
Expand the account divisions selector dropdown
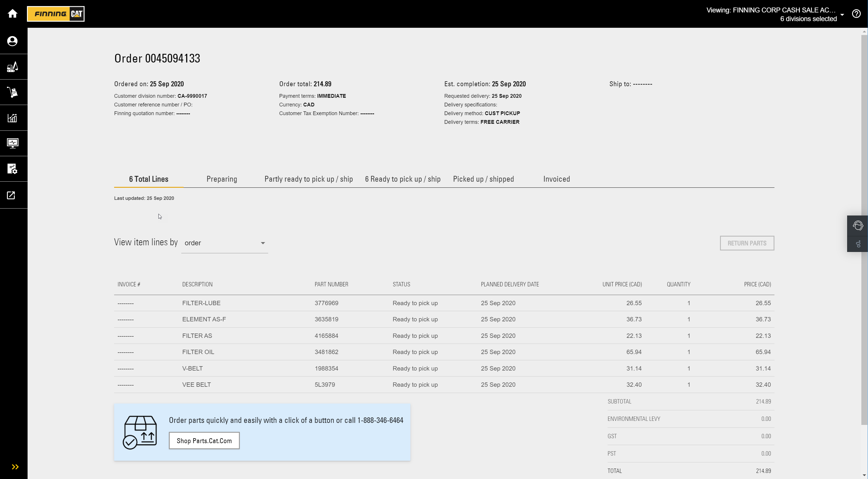click(842, 14)
